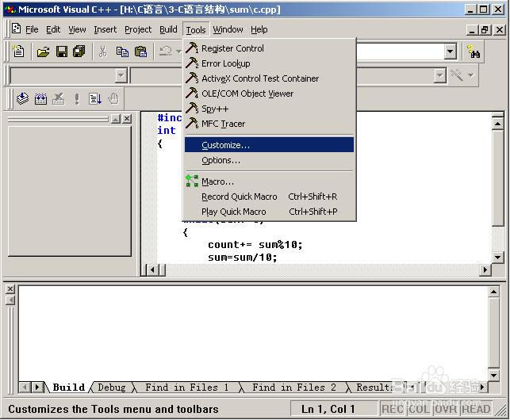Switch to Find in Files 1 tab
The height and width of the screenshot is (420, 510).
click(186, 388)
